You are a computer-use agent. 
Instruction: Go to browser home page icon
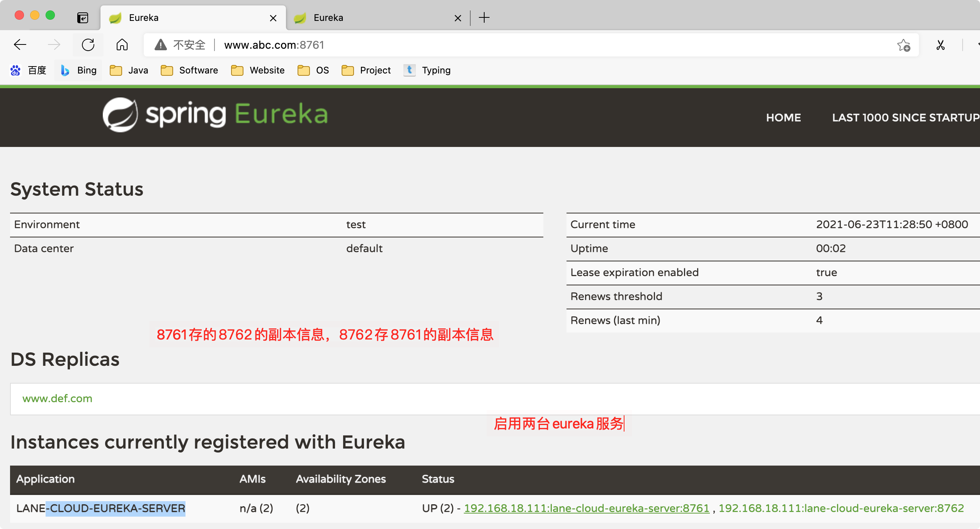point(122,45)
